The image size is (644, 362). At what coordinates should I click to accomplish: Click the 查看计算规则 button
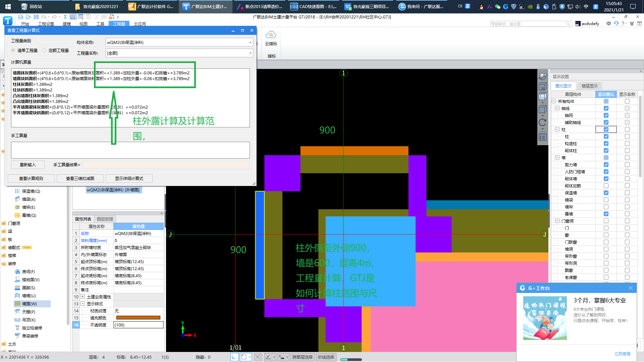31,178
